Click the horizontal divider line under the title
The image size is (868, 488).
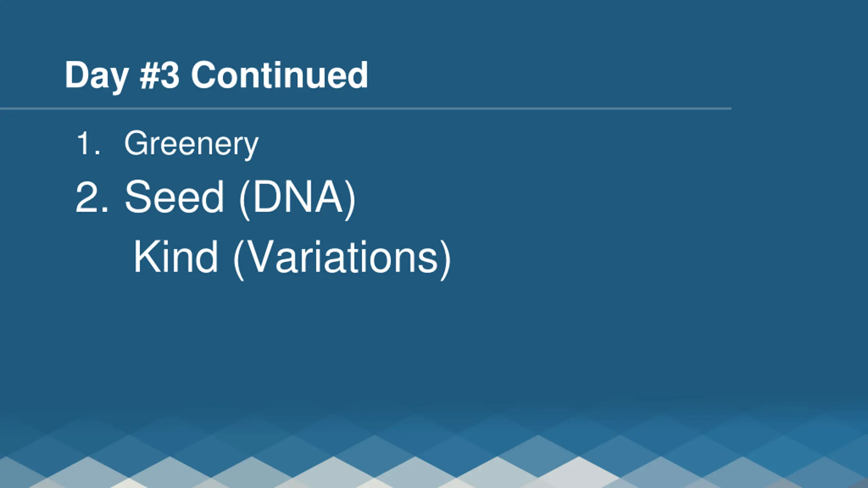pos(366,109)
